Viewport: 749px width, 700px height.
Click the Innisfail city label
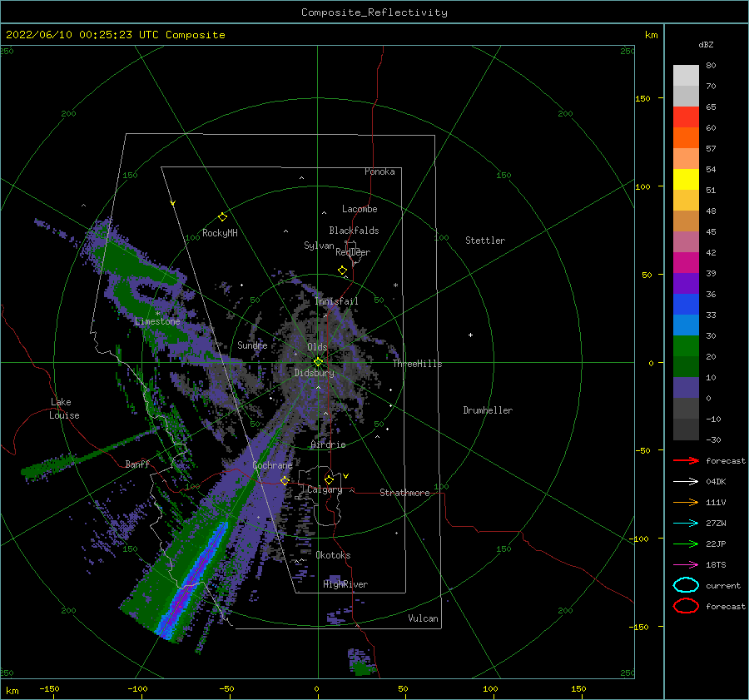coord(336,301)
